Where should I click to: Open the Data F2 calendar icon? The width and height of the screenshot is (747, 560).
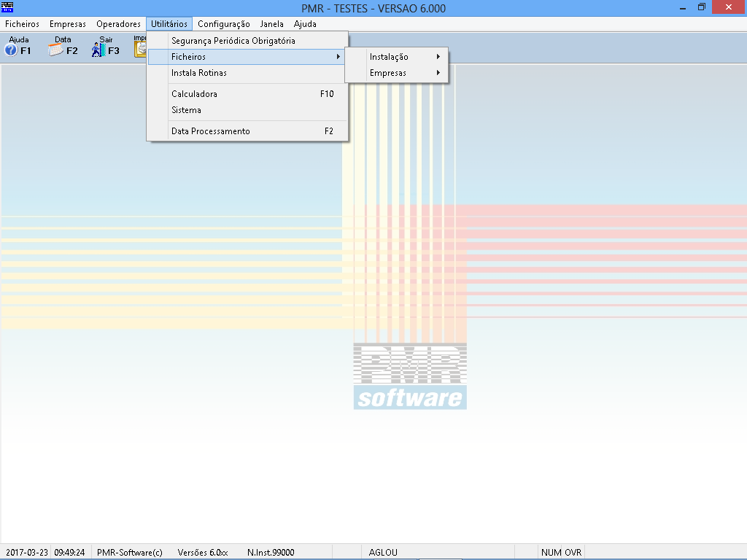63,46
